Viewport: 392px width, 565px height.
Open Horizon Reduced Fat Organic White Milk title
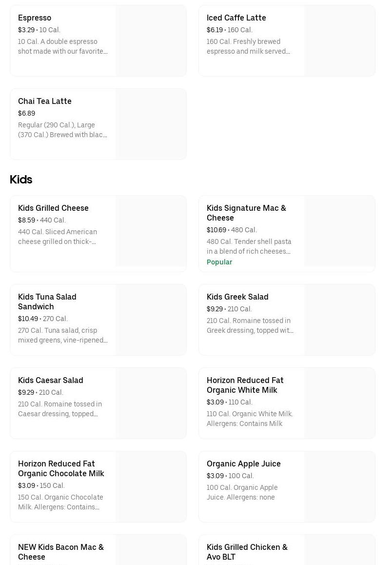245,385
